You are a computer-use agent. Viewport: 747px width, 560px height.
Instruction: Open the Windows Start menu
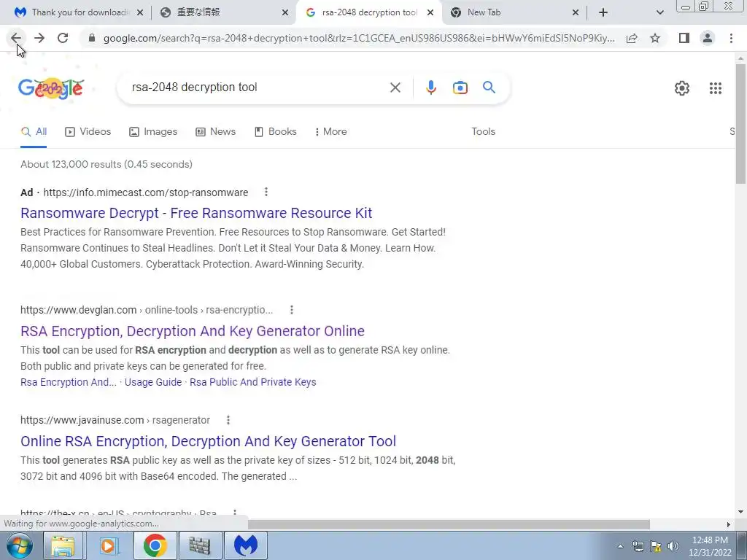click(x=19, y=545)
